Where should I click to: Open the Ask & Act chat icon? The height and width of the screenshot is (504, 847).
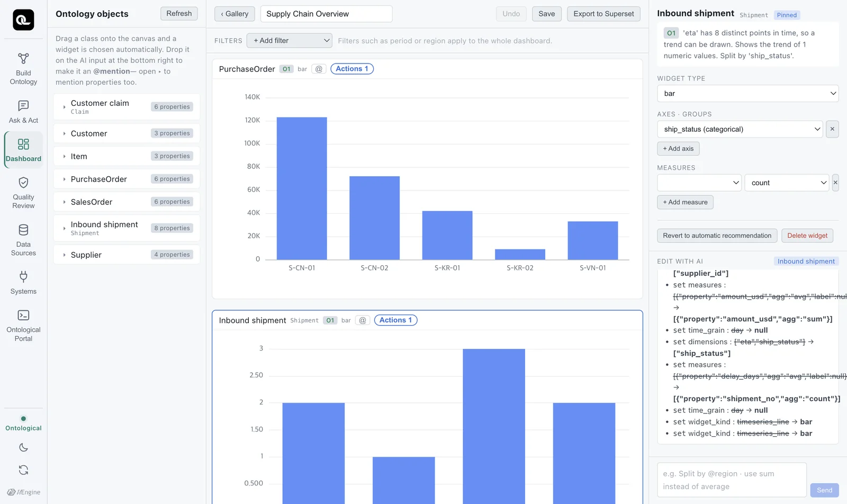[x=23, y=106]
